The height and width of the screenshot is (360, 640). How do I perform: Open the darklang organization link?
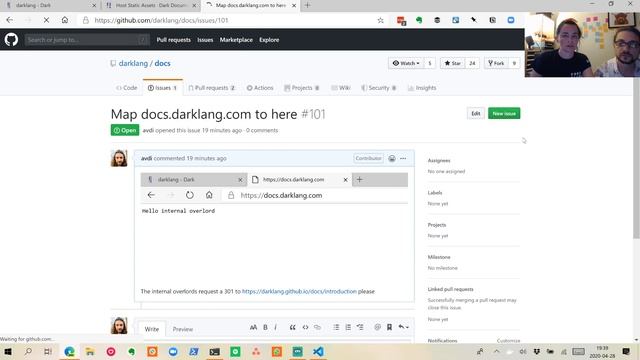point(133,63)
